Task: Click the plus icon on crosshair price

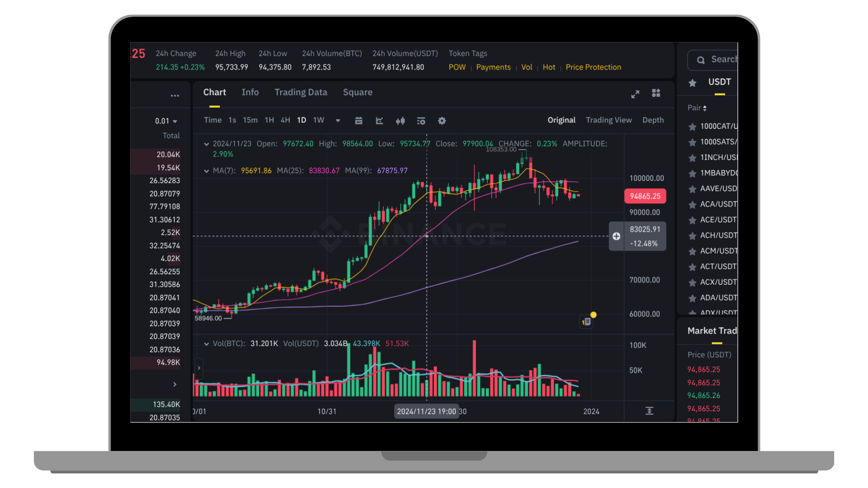Action: (x=616, y=236)
